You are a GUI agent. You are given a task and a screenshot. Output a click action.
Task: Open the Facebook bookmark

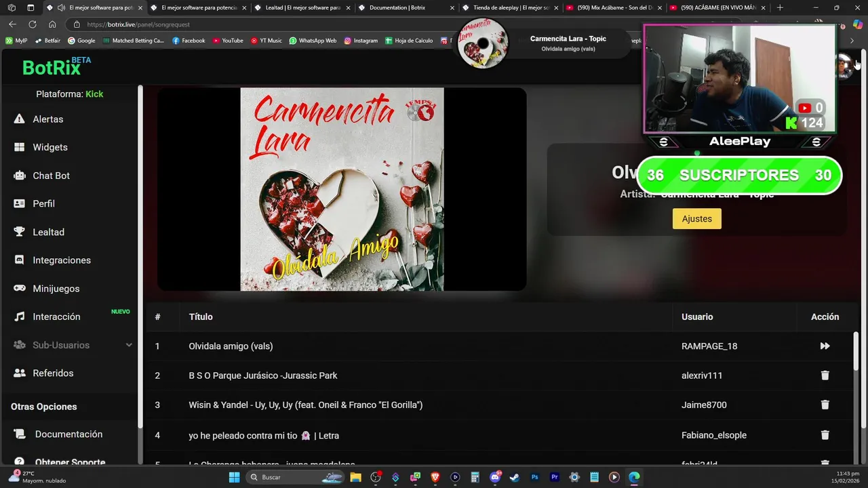[x=188, y=41]
